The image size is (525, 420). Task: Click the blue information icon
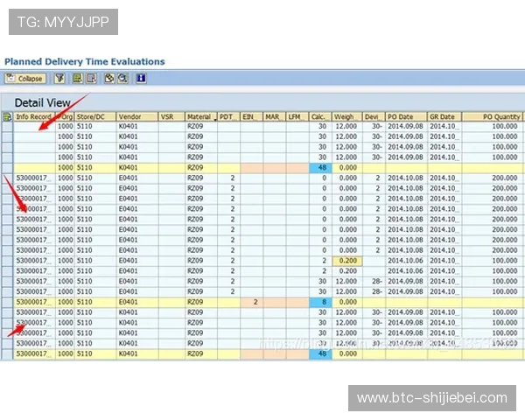click(x=141, y=79)
